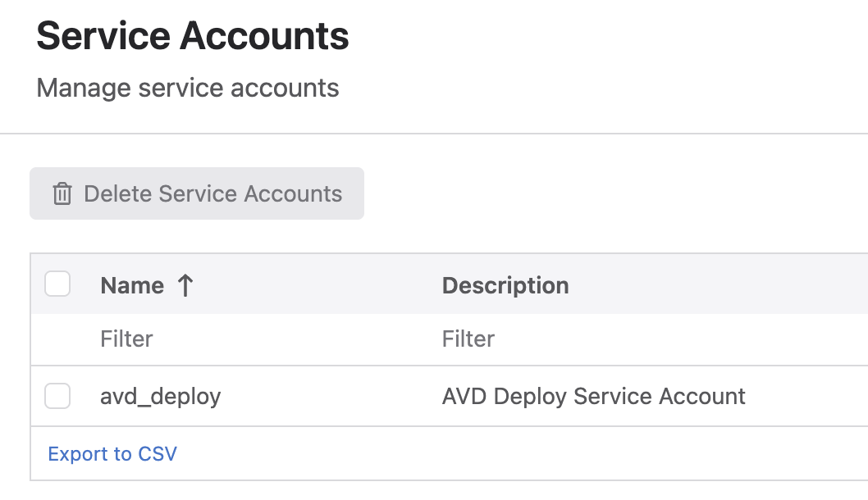Focus the Name column Filter field
The image size is (868, 500).
tap(246, 339)
